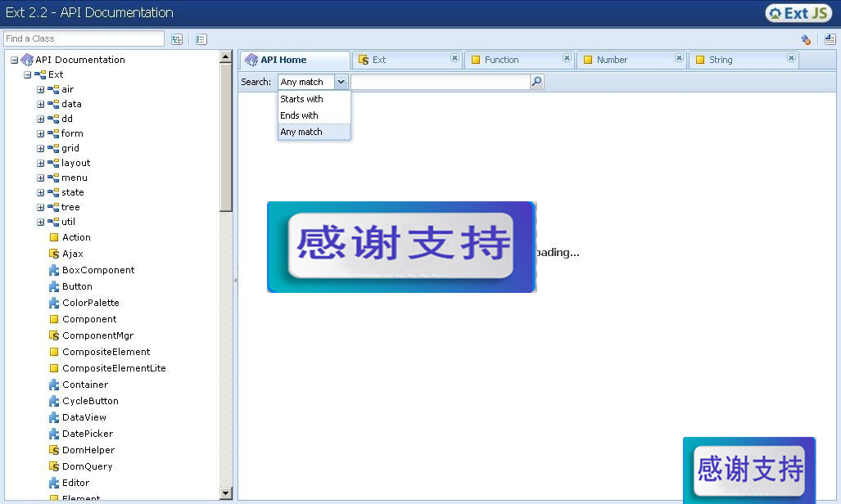The width and height of the screenshot is (841, 504).
Task: Select 'Ends with' option
Action: [314, 115]
